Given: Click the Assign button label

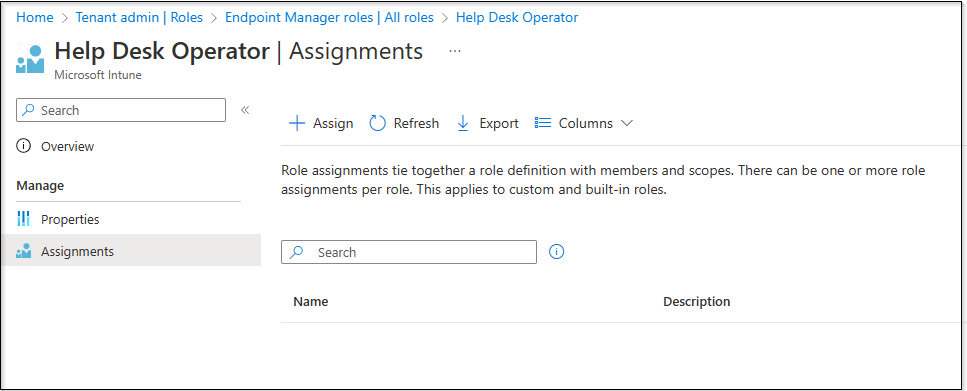Looking at the screenshot, I should point(333,123).
